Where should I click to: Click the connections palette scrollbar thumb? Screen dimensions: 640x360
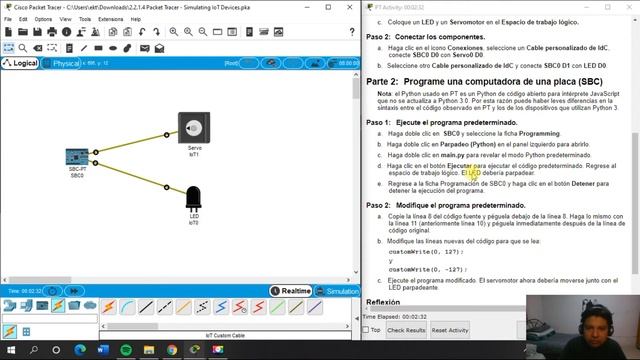click(132, 326)
